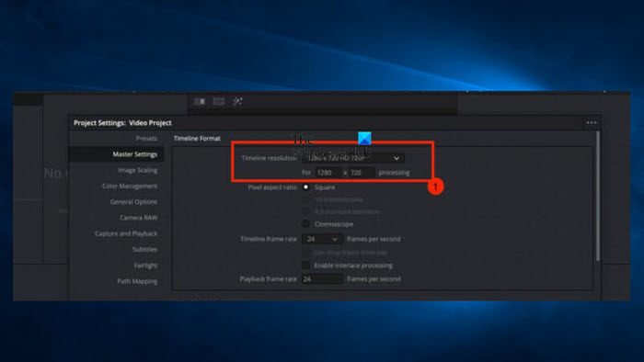Open the Presets settings page

click(x=146, y=139)
